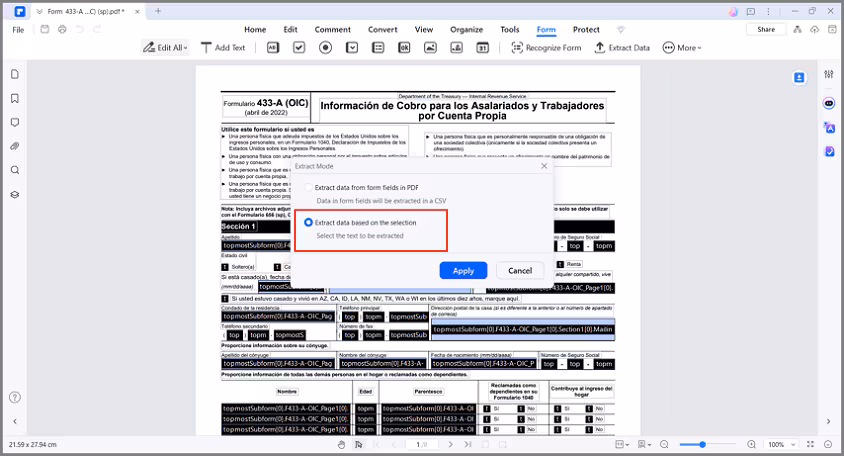
Task: Jump to last page arrow
Action: (468, 445)
